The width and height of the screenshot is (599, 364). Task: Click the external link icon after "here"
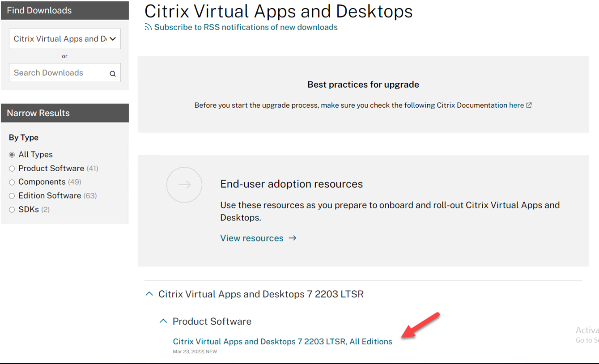coord(529,105)
